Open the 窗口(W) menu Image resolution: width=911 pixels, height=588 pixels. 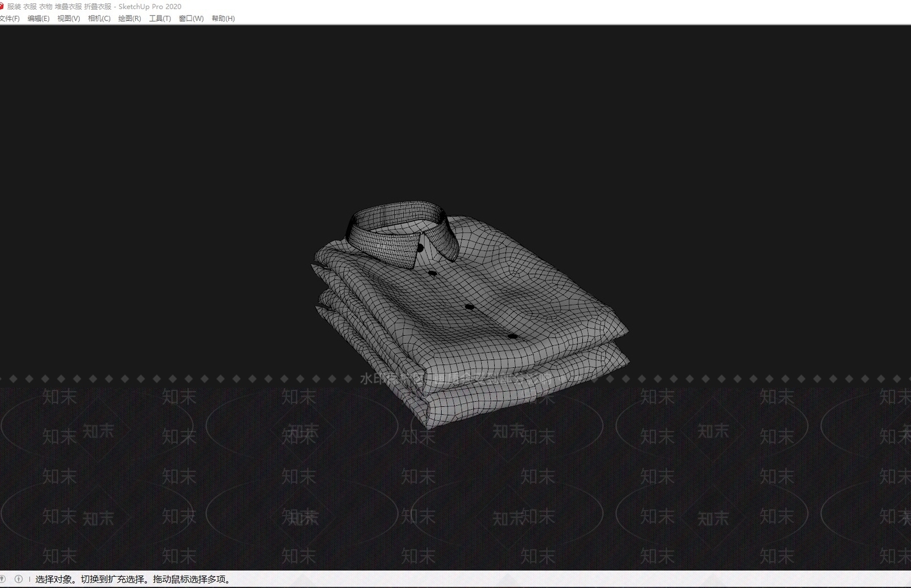click(191, 18)
